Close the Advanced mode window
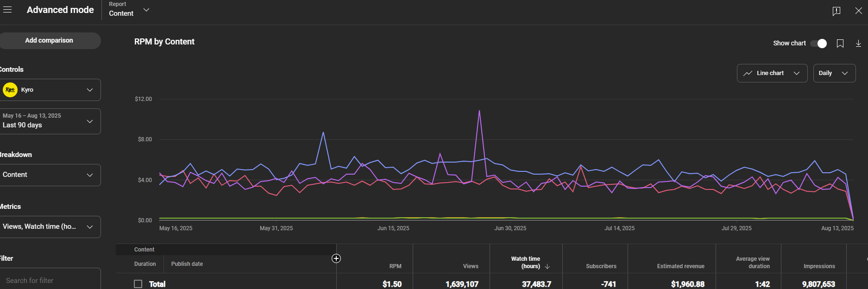 pos(858,11)
